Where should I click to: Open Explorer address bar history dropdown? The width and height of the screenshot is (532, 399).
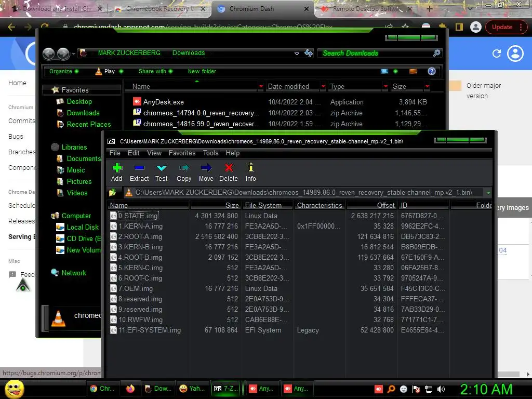[297, 54]
